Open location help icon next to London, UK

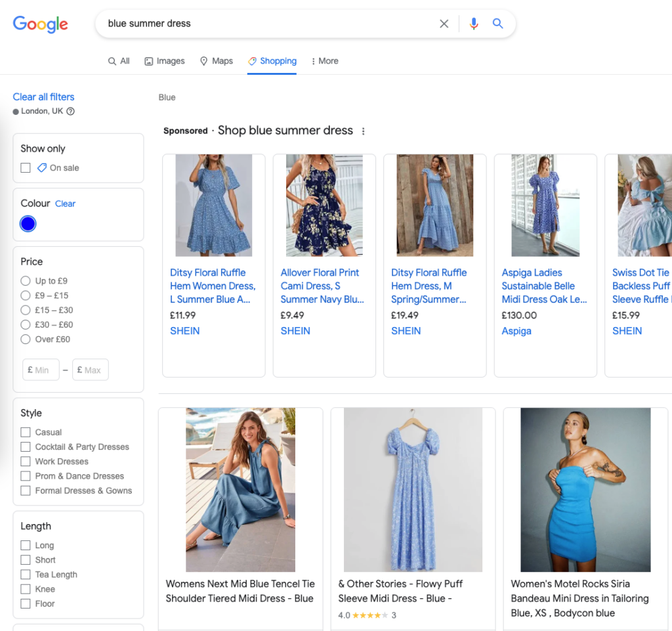tap(71, 112)
